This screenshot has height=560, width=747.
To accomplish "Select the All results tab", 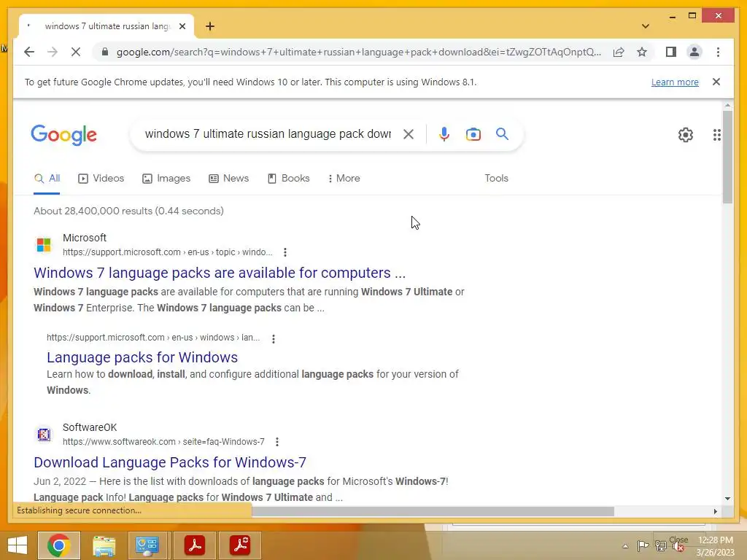I will click(x=47, y=179).
